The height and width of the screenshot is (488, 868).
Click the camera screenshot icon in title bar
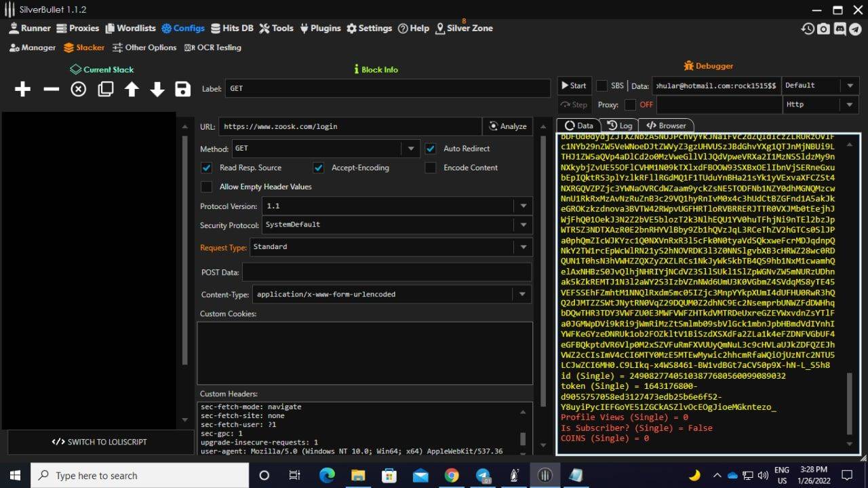(823, 29)
